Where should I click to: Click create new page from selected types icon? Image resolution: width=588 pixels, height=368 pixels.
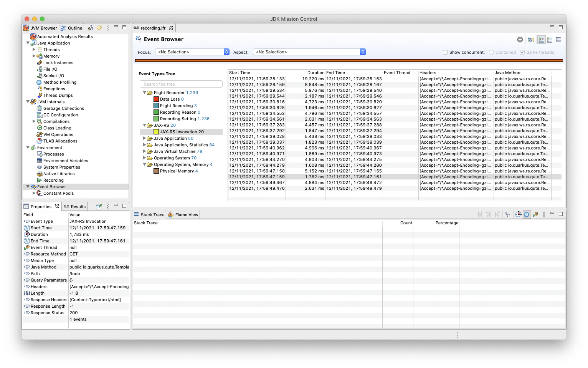click(531, 40)
